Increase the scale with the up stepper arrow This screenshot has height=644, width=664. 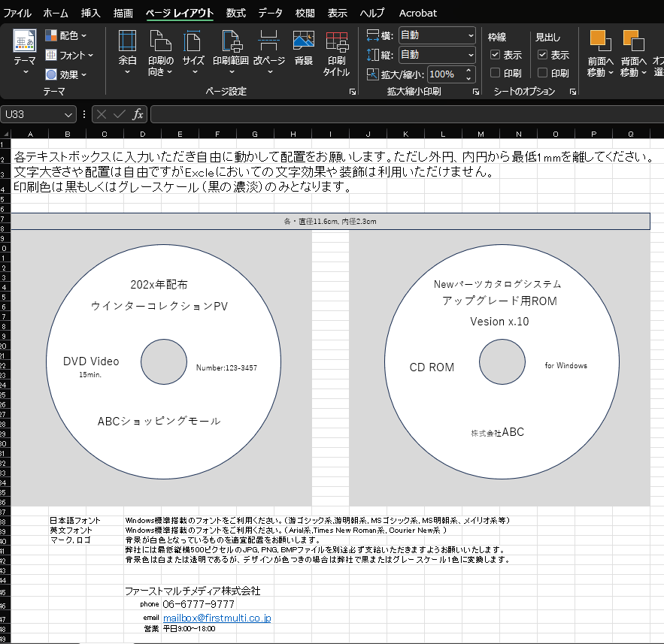[x=468, y=71]
